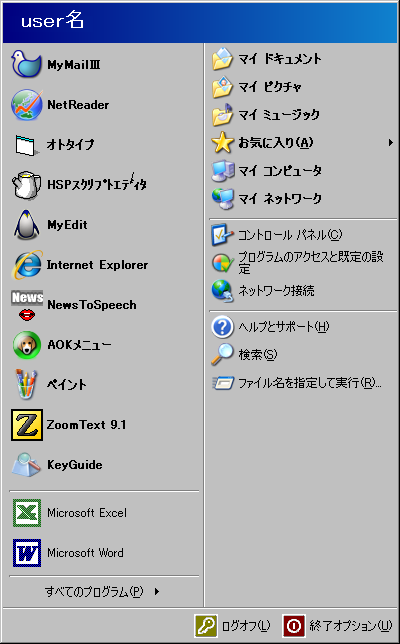Click the マイ ネットワーク icon

[x=223, y=199]
